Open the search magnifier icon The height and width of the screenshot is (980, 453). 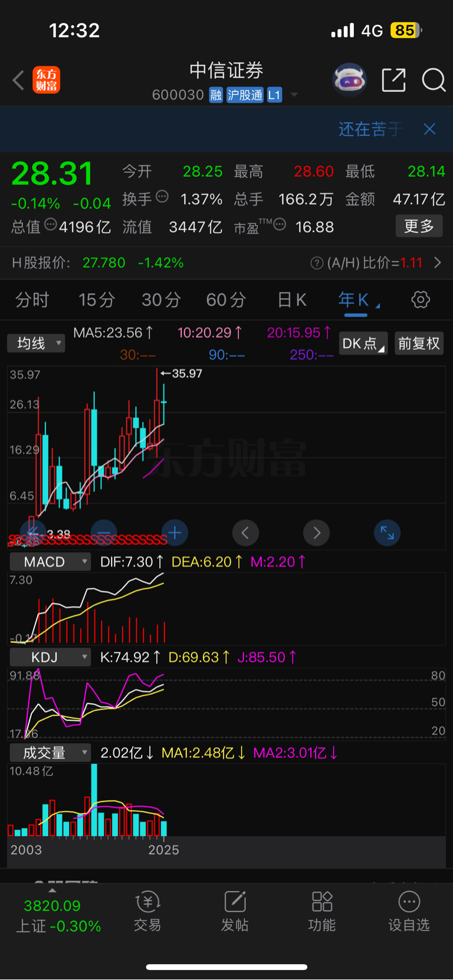[x=434, y=80]
